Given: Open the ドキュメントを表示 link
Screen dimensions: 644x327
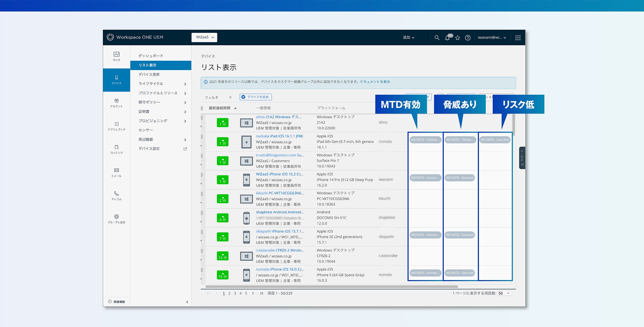Looking at the screenshot, I should [375, 82].
